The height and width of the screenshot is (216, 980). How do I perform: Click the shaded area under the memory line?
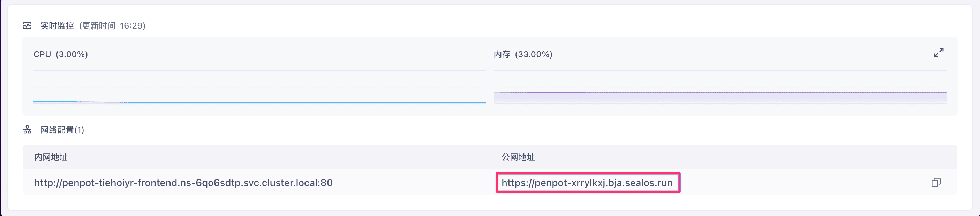tap(720, 98)
